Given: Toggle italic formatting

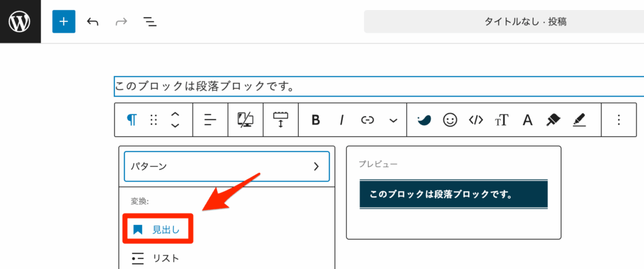Looking at the screenshot, I should tap(341, 120).
